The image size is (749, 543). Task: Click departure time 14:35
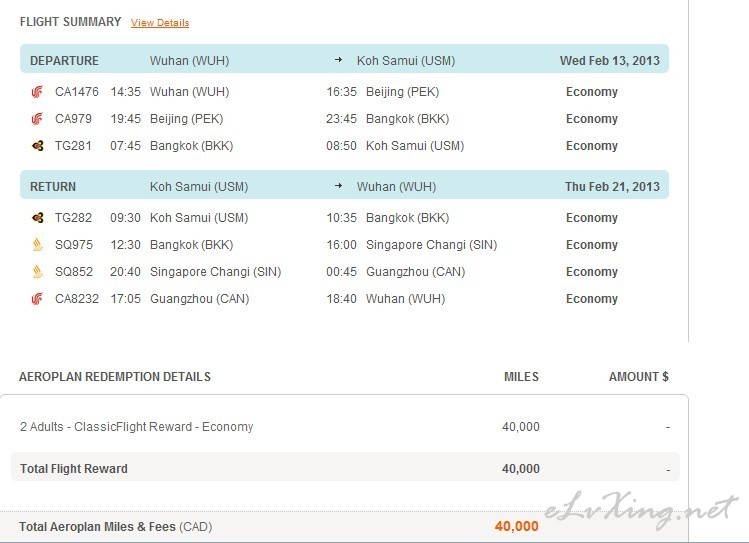(x=126, y=92)
